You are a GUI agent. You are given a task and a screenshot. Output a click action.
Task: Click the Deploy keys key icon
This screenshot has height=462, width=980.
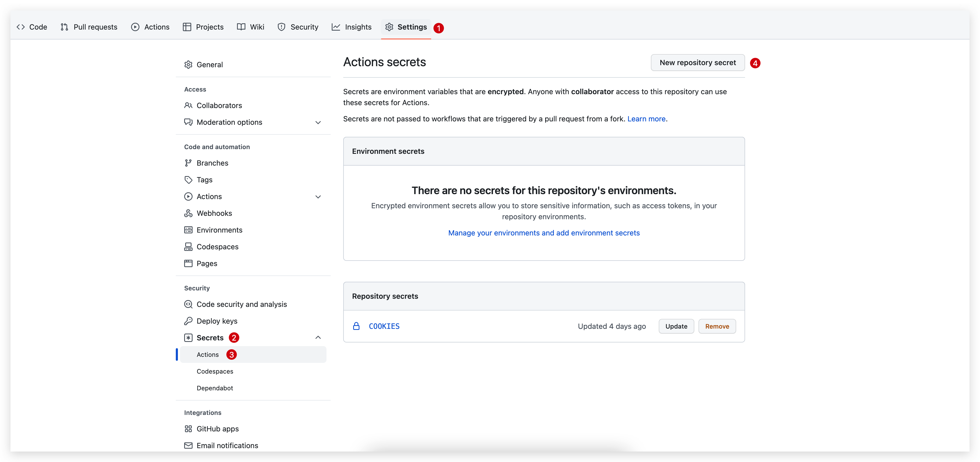pyautogui.click(x=188, y=321)
